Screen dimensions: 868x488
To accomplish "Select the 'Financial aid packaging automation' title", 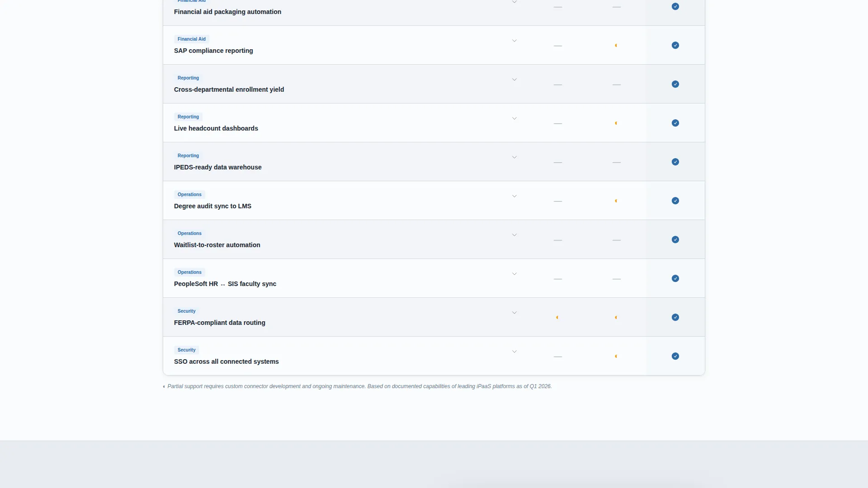I will click(x=227, y=12).
